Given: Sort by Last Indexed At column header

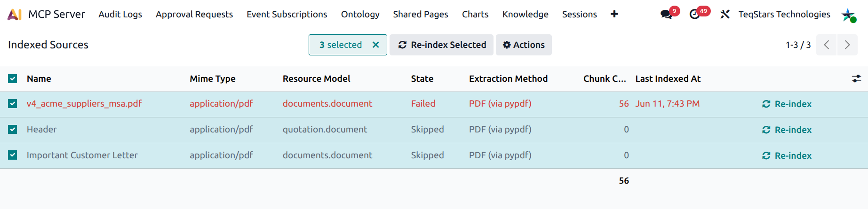Looking at the screenshot, I should [668, 79].
